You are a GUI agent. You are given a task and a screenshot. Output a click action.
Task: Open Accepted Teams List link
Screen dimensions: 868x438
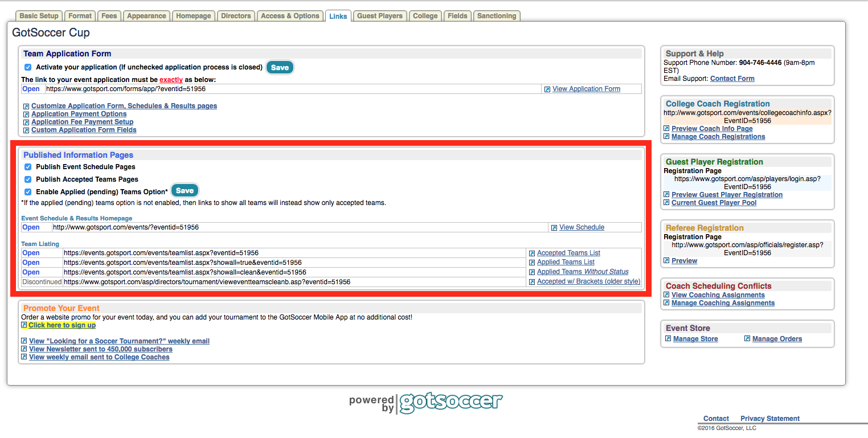coord(568,253)
